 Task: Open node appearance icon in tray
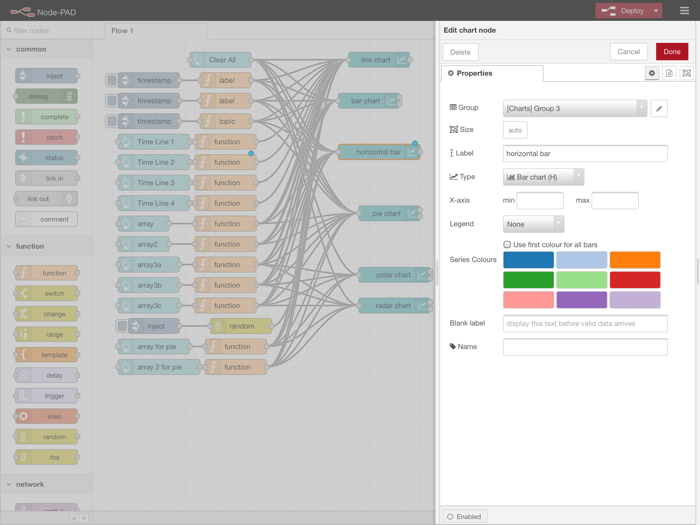point(686,73)
